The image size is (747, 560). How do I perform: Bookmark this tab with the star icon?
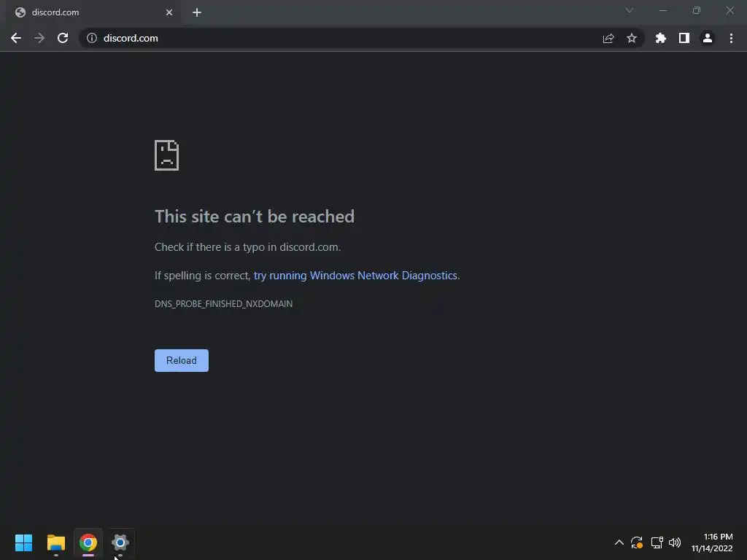pos(632,38)
